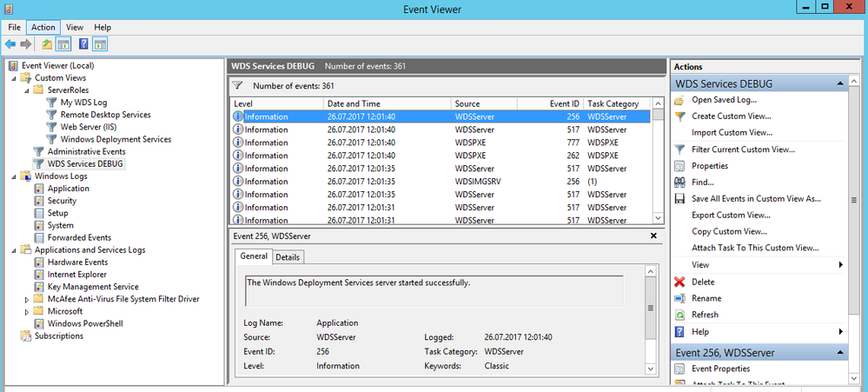The width and height of the screenshot is (868, 392).
Task: Switch to the General tab
Action: coord(254,256)
